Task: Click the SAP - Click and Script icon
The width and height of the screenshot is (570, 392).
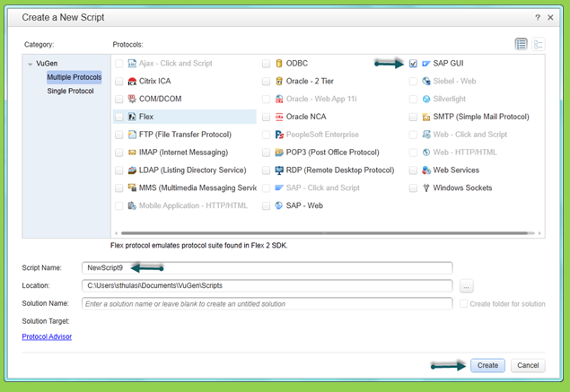Action: click(x=279, y=188)
